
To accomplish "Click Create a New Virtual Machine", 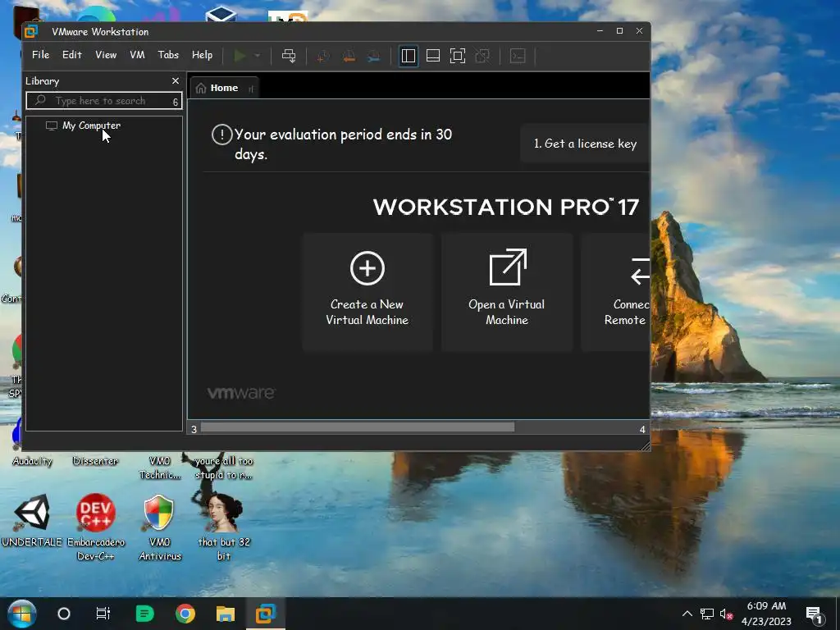I will 367,292.
